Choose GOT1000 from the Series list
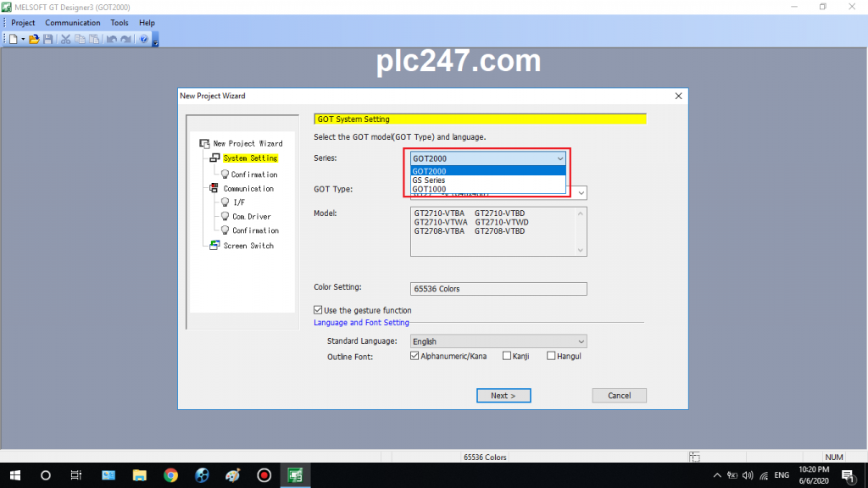 (x=487, y=189)
